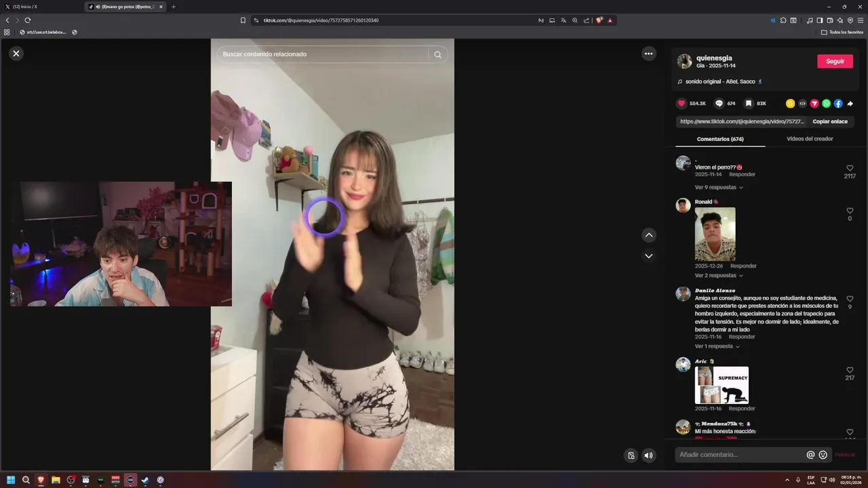Send to friends with red arrow icon

tap(814, 104)
